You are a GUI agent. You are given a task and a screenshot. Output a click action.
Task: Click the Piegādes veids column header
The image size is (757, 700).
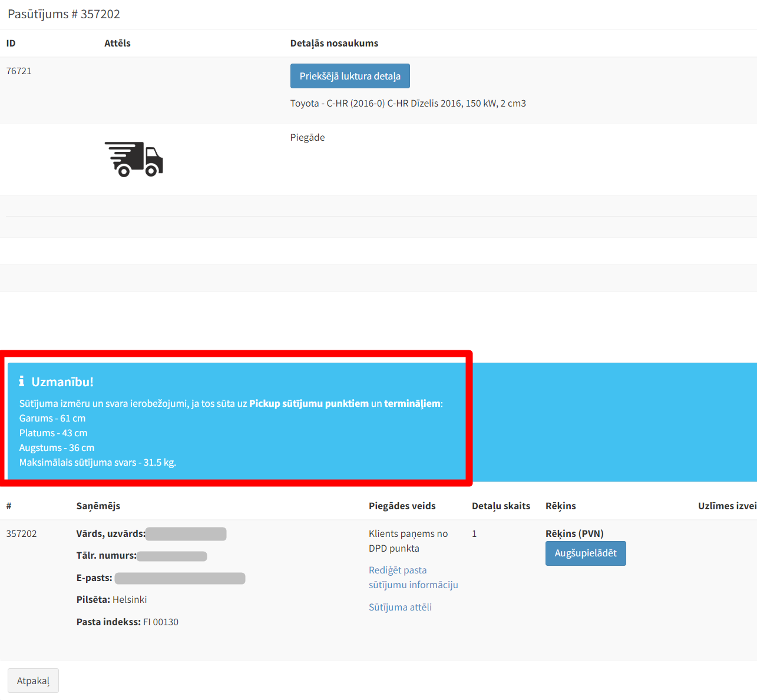pyautogui.click(x=402, y=506)
